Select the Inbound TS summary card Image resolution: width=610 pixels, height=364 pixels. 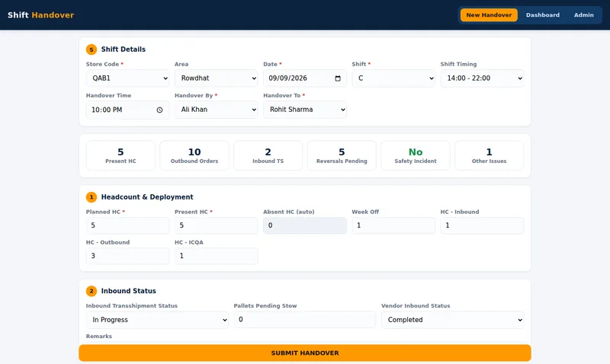[x=268, y=155]
